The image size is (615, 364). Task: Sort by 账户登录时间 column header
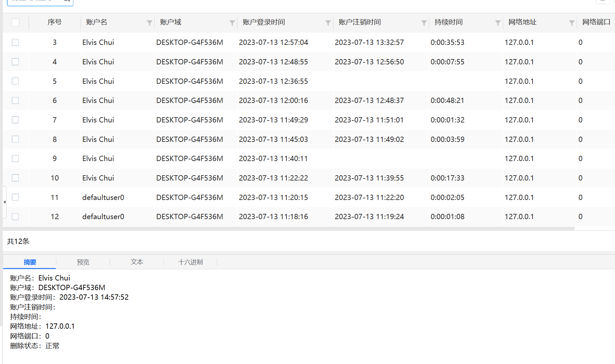264,22
